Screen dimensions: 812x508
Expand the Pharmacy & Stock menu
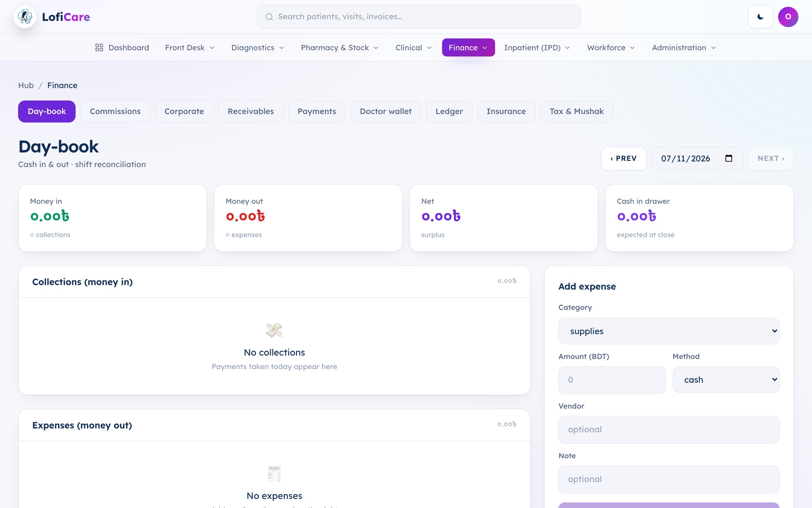[x=339, y=48]
